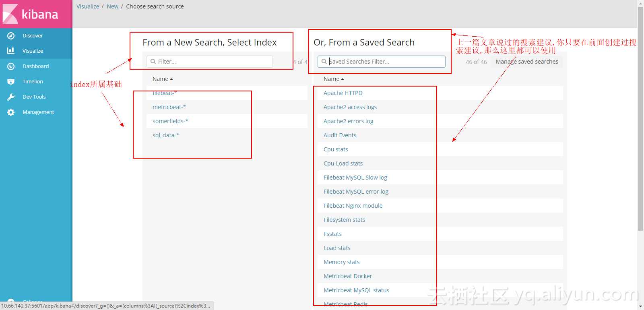Select the filebeat-* index

[x=165, y=93]
